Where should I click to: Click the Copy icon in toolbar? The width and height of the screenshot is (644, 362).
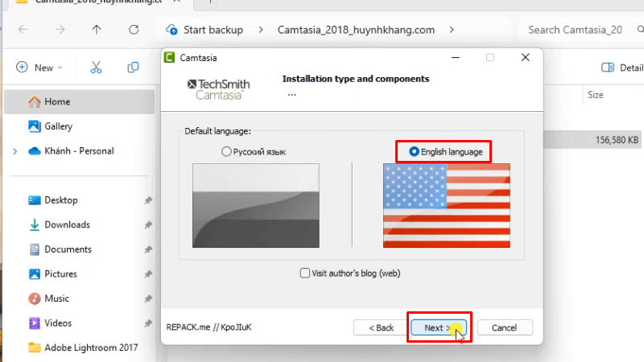click(x=133, y=68)
